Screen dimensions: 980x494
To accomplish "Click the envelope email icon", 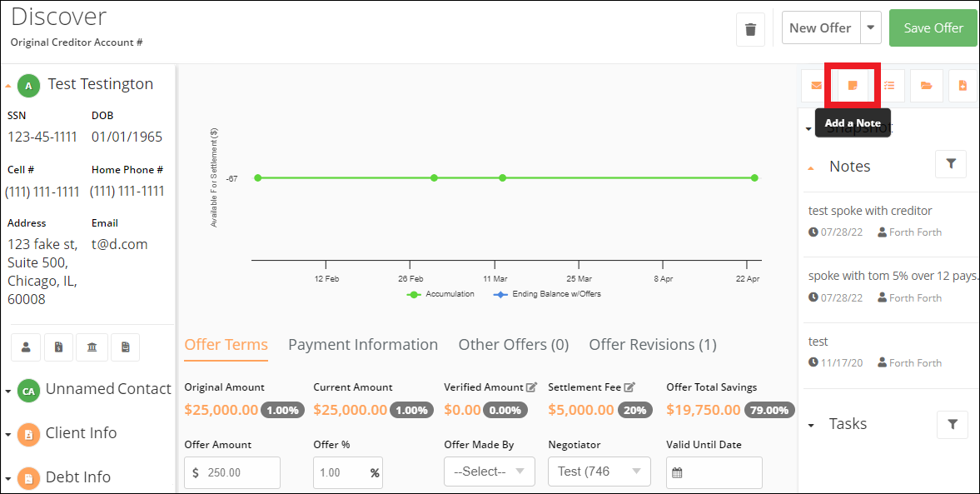I will [816, 86].
